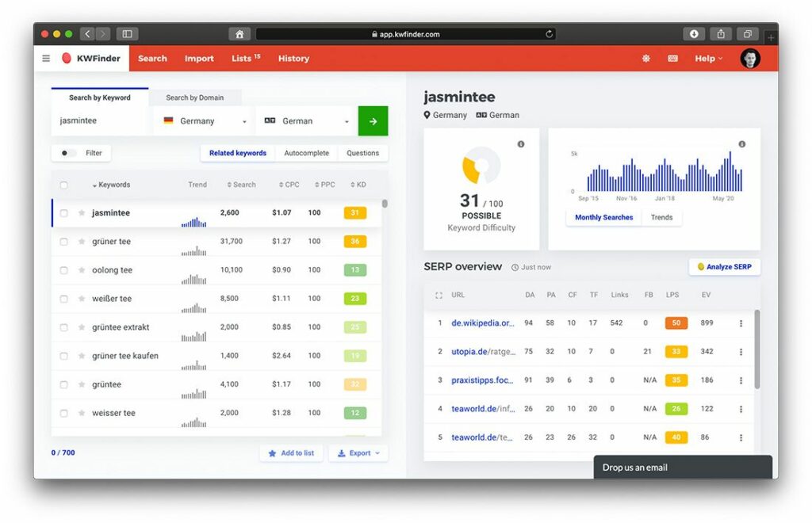Open the Germany country dropdown
Image resolution: width=812 pixels, height=523 pixels.
201,120
